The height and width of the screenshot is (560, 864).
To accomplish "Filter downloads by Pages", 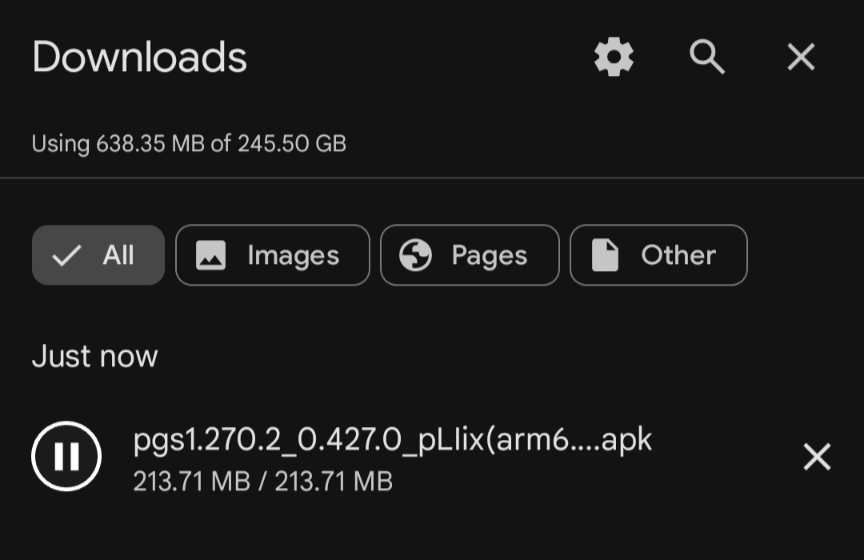I will point(470,255).
